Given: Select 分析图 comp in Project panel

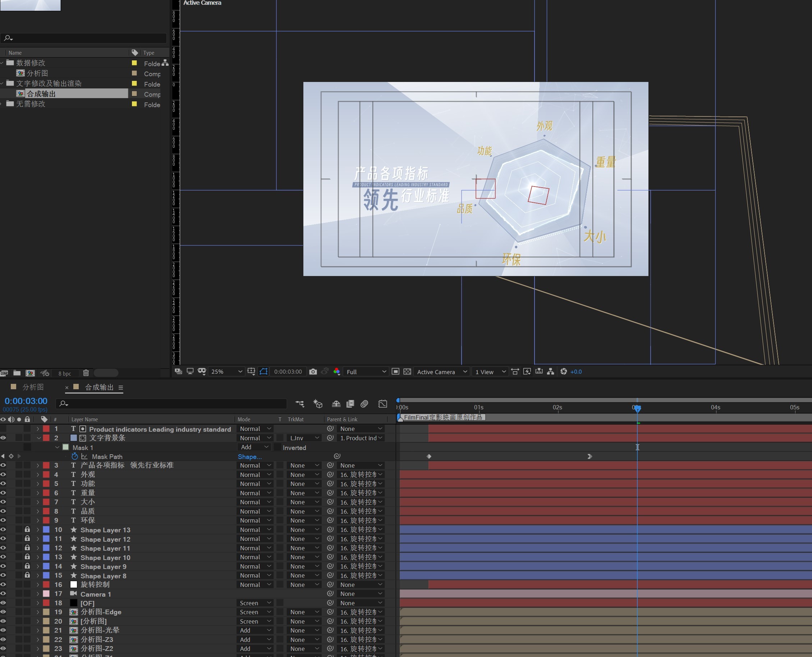Looking at the screenshot, I should click(37, 73).
